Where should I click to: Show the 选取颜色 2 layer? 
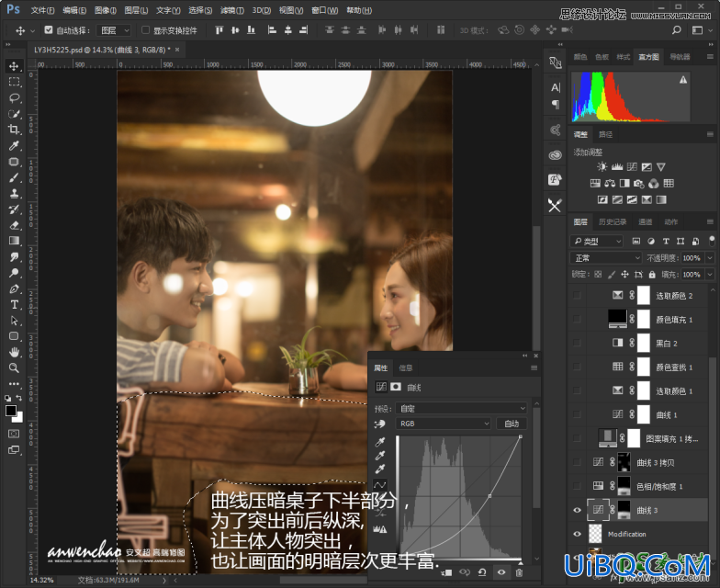pos(577,296)
